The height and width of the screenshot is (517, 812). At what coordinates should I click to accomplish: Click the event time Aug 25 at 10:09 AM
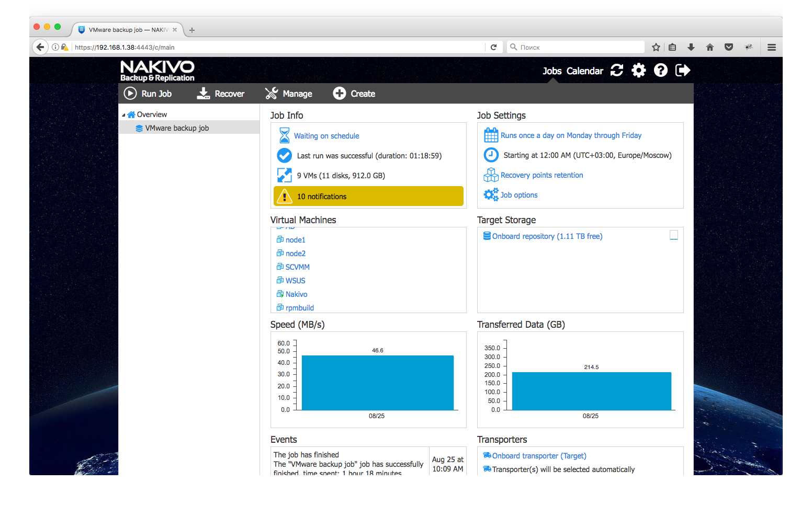click(448, 464)
